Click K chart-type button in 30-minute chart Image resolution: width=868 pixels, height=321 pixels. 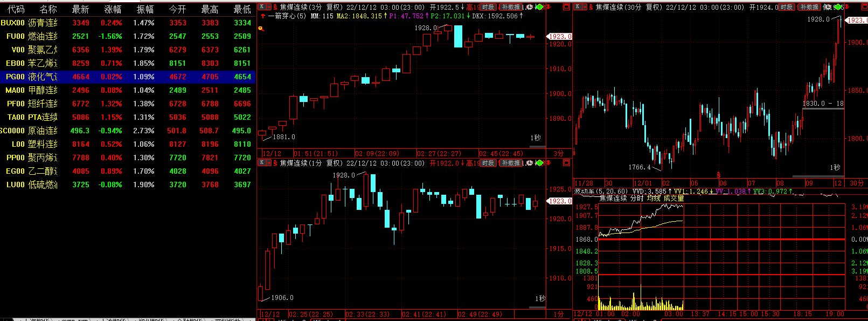pos(578,7)
